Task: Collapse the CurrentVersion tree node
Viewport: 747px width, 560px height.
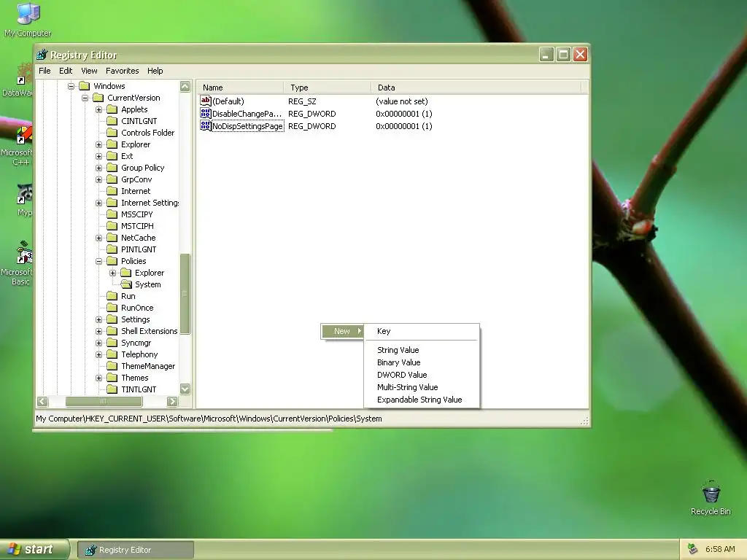Action: 85,98
